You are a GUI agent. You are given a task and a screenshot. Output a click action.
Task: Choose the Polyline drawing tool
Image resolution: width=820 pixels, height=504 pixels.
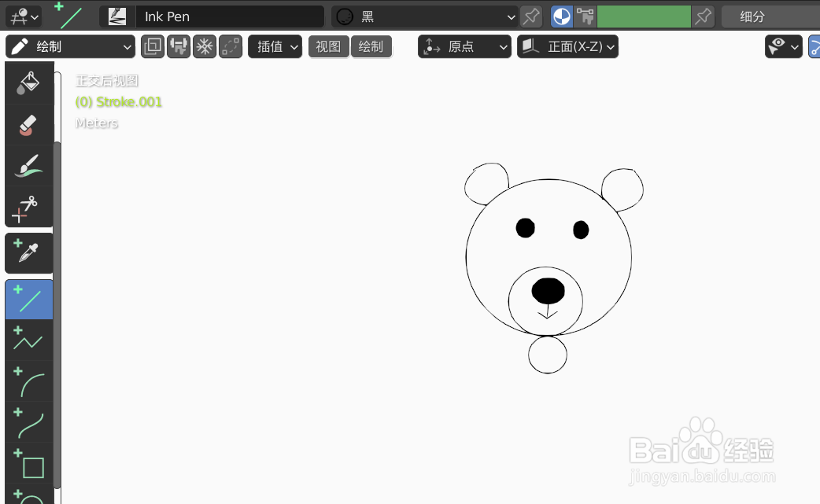(29, 340)
